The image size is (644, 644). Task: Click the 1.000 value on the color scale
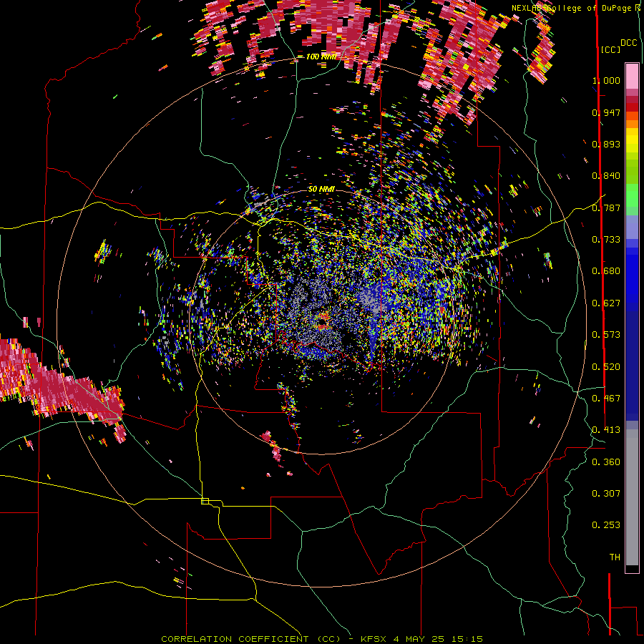click(x=606, y=80)
